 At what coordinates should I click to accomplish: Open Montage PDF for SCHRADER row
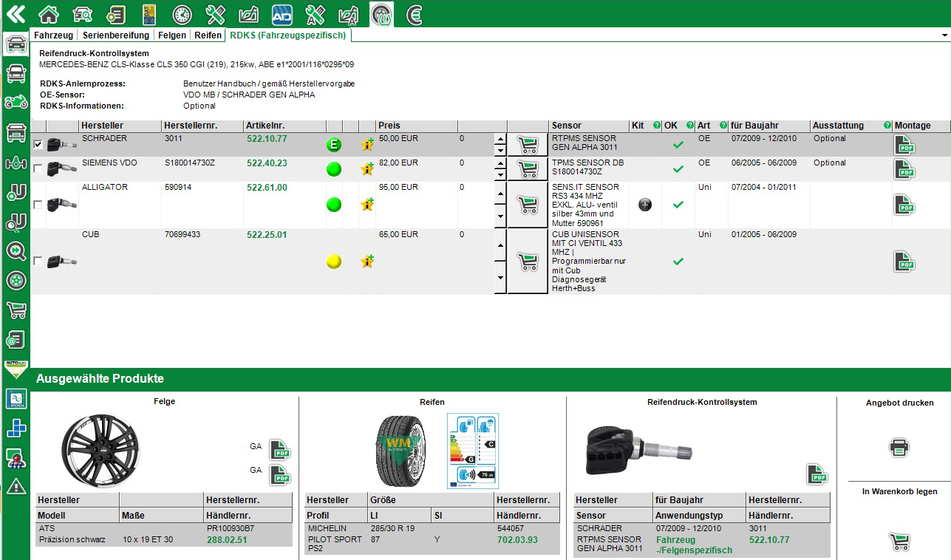[904, 145]
